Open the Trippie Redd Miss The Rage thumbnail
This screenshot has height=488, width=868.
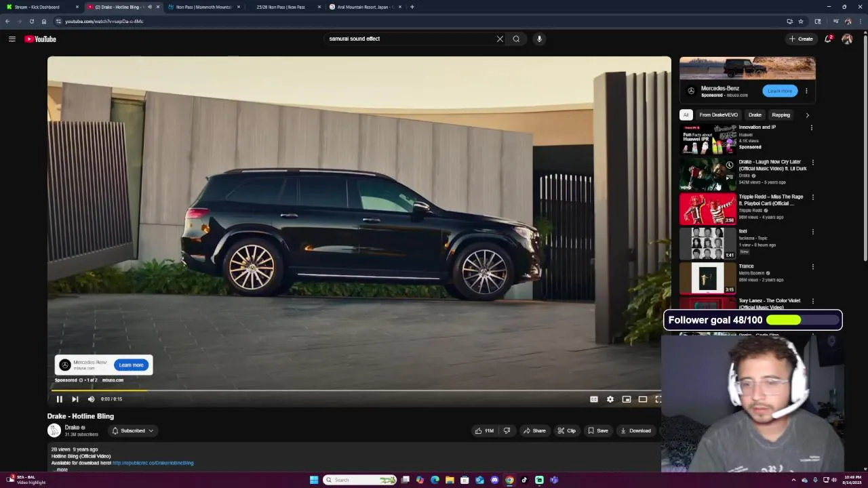707,209
